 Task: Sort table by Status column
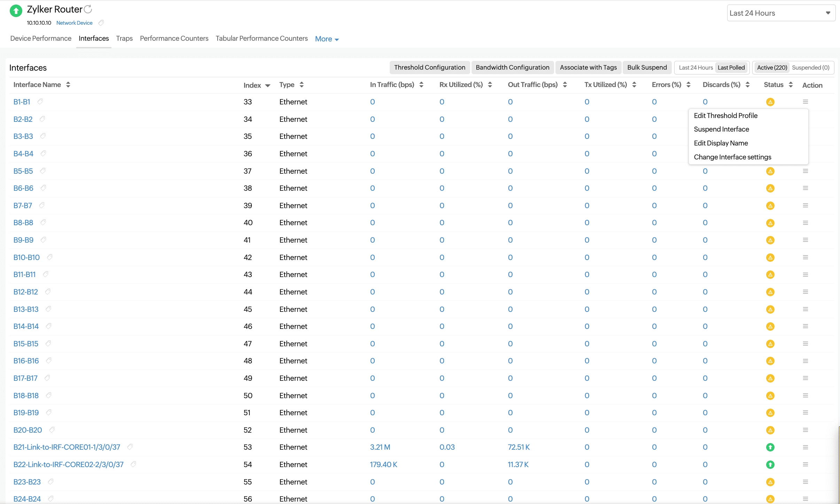point(791,85)
